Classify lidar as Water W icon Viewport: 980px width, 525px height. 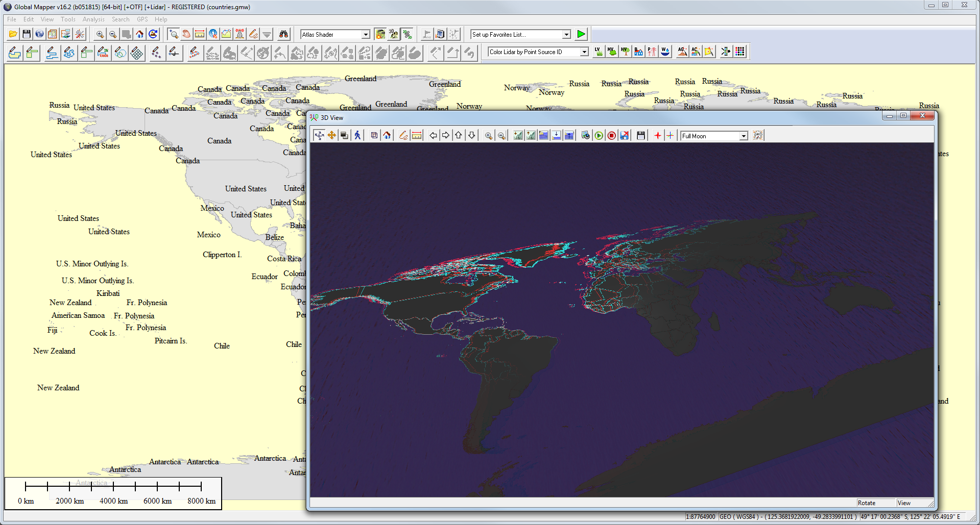click(x=665, y=52)
